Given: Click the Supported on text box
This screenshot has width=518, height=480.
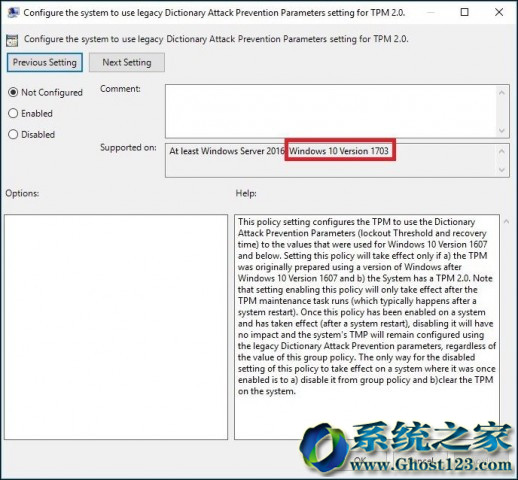Looking at the screenshot, I should (x=331, y=160).
